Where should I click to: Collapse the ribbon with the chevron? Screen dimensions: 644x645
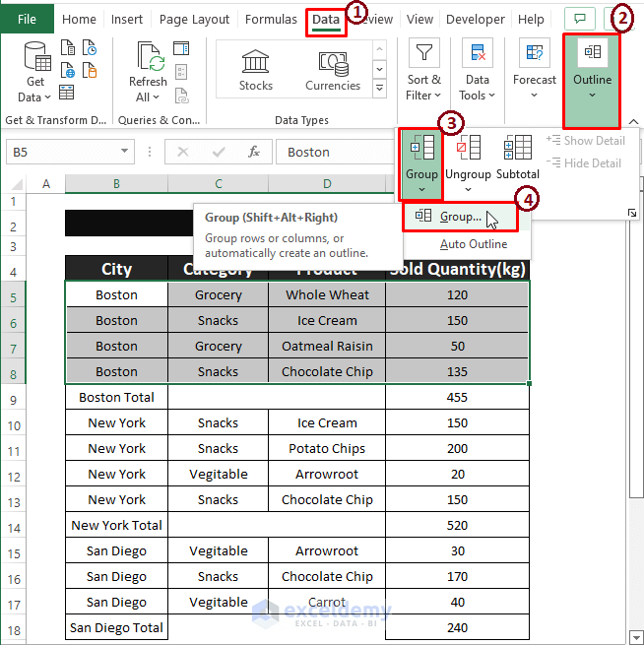634,122
